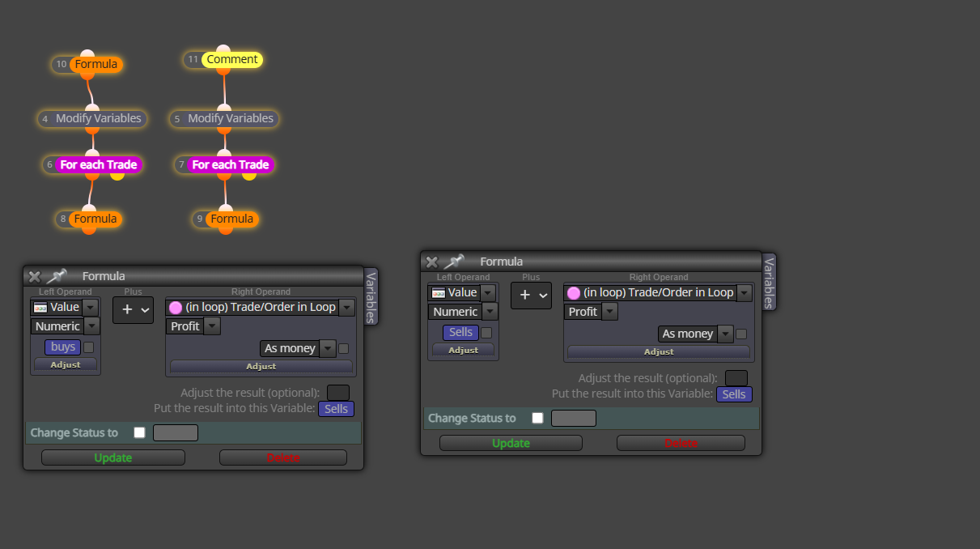Click Delete button in left Formula panel
Viewport: 980px width, 549px height.
click(283, 457)
